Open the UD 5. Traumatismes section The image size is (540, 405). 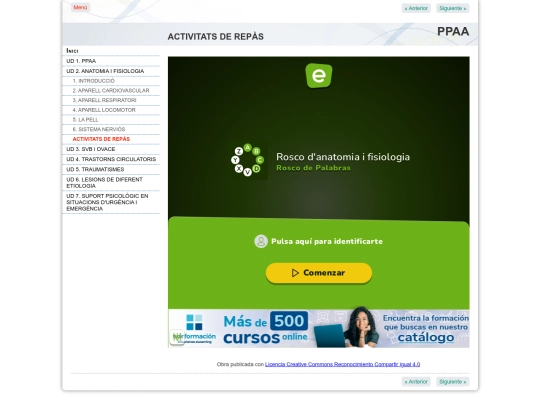tap(111, 169)
